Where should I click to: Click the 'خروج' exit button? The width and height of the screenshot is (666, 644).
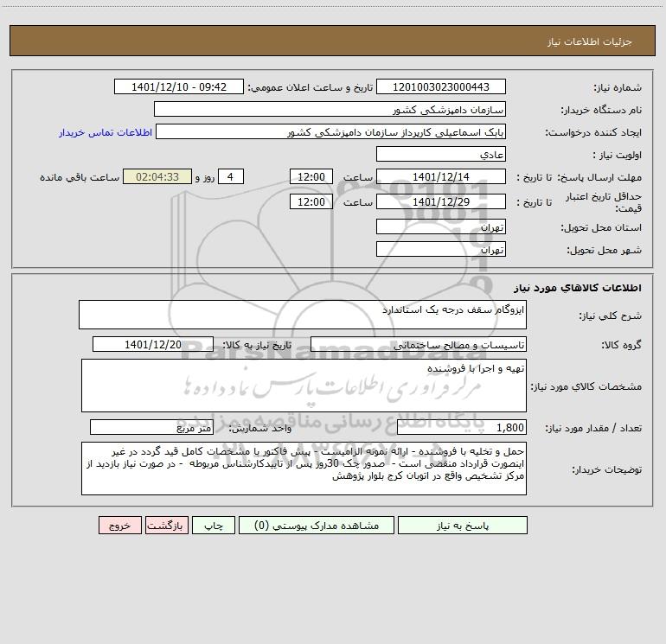pyautogui.click(x=119, y=526)
